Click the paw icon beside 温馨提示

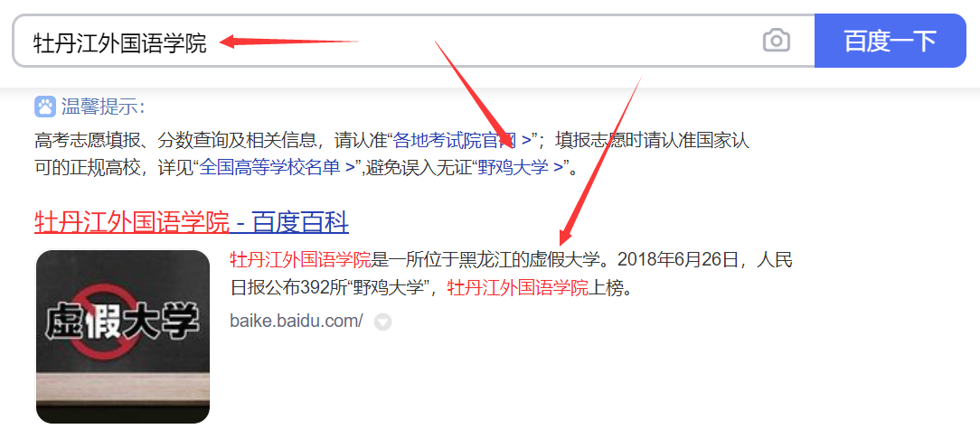[x=45, y=107]
